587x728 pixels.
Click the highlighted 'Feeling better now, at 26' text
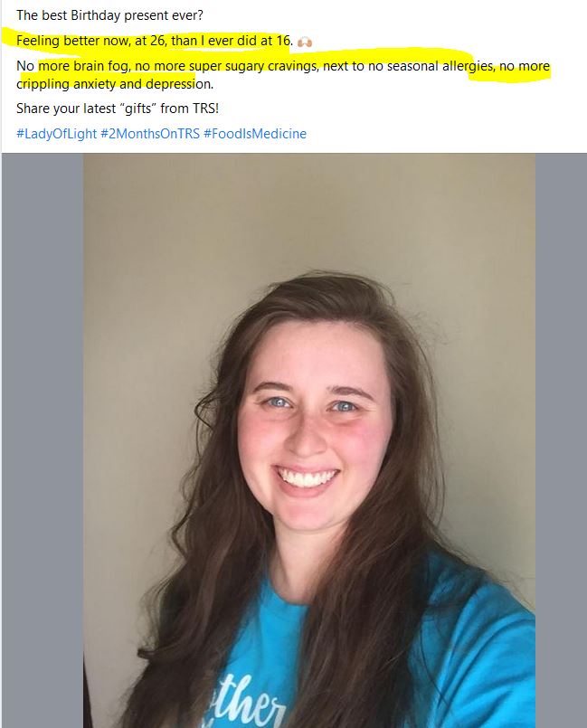91,41
